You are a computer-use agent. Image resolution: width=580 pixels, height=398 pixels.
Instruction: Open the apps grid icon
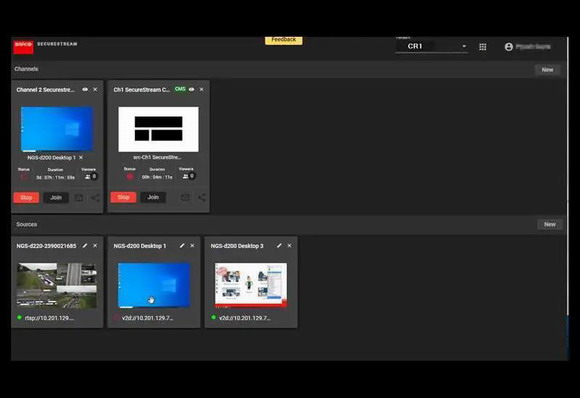[482, 47]
